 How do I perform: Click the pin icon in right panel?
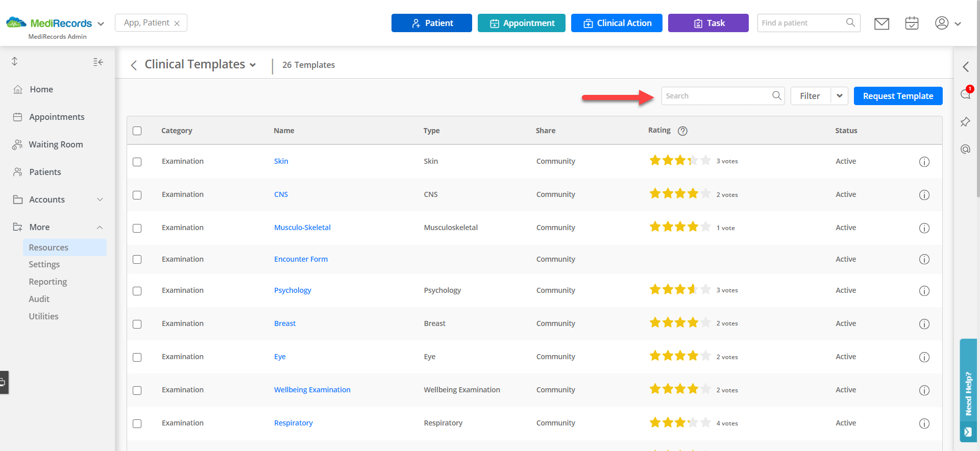965,122
